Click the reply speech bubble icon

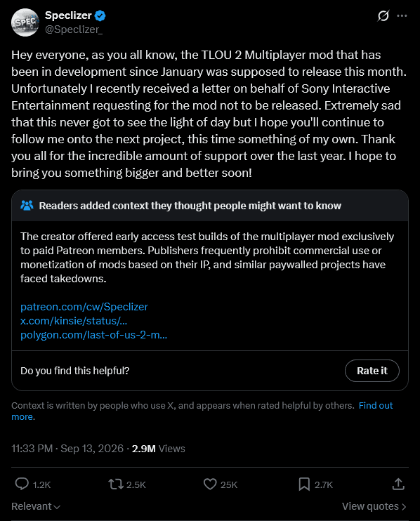pyautogui.click(x=22, y=484)
